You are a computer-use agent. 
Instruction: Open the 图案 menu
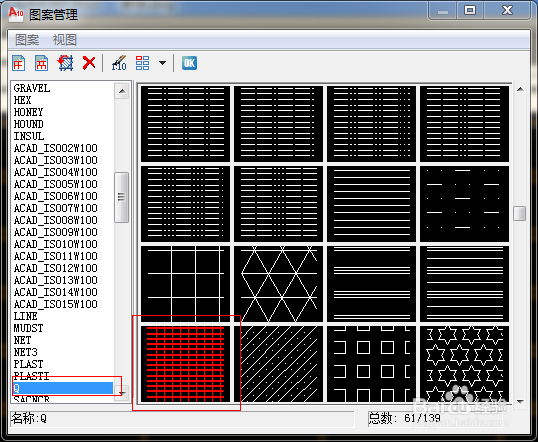[x=27, y=40]
